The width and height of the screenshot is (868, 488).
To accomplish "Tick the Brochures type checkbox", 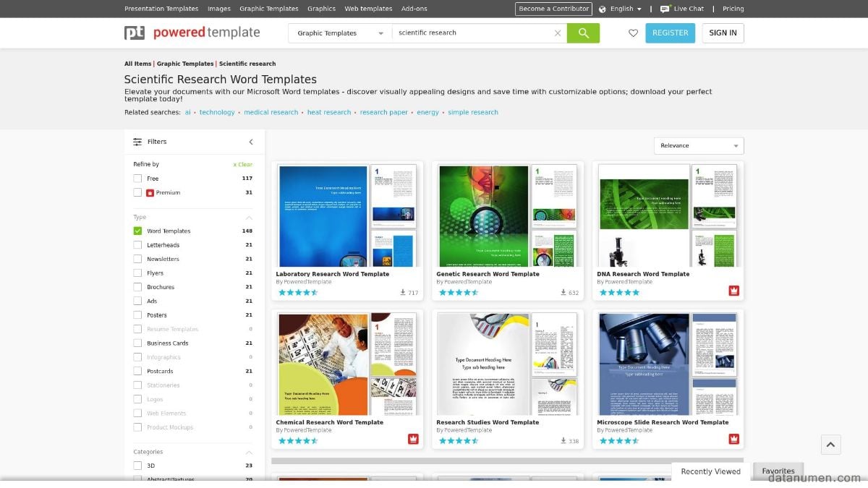I will click(x=137, y=287).
